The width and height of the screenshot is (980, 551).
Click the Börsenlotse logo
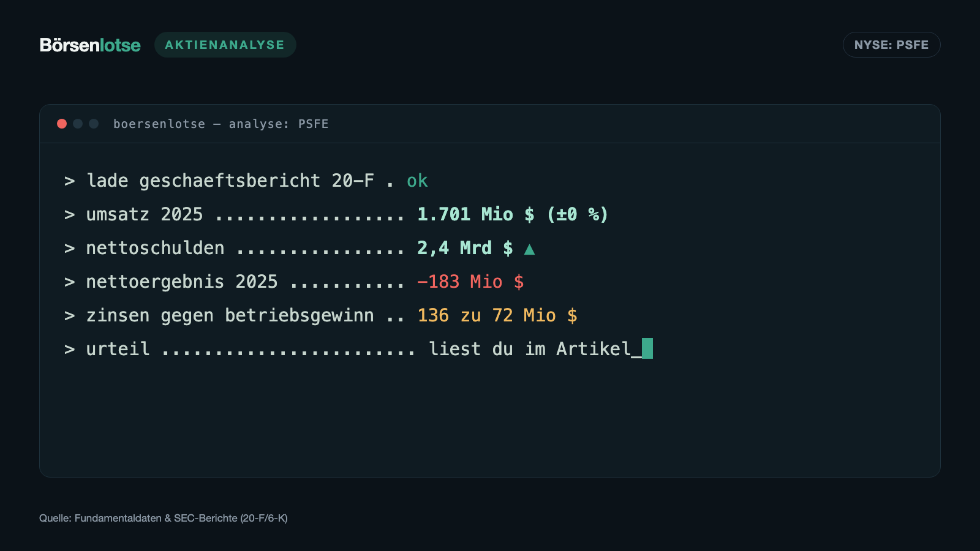pos(90,45)
